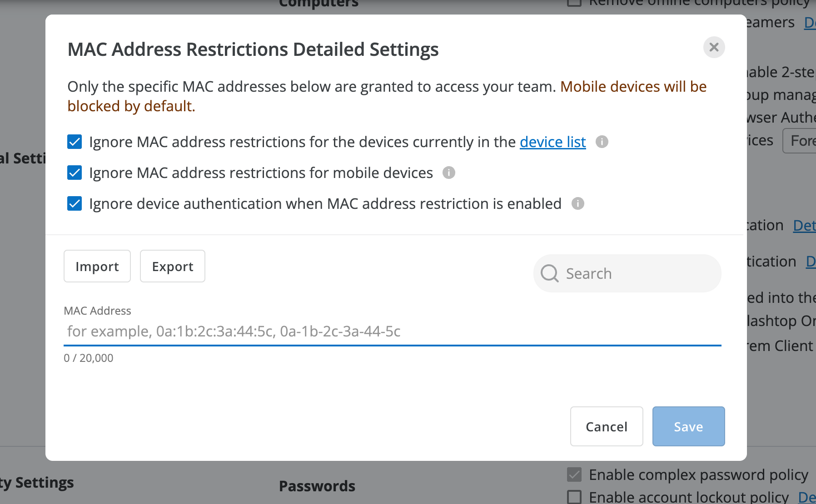Save the MAC address restriction settings
The image size is (816, 504).
tap(688, 426)
